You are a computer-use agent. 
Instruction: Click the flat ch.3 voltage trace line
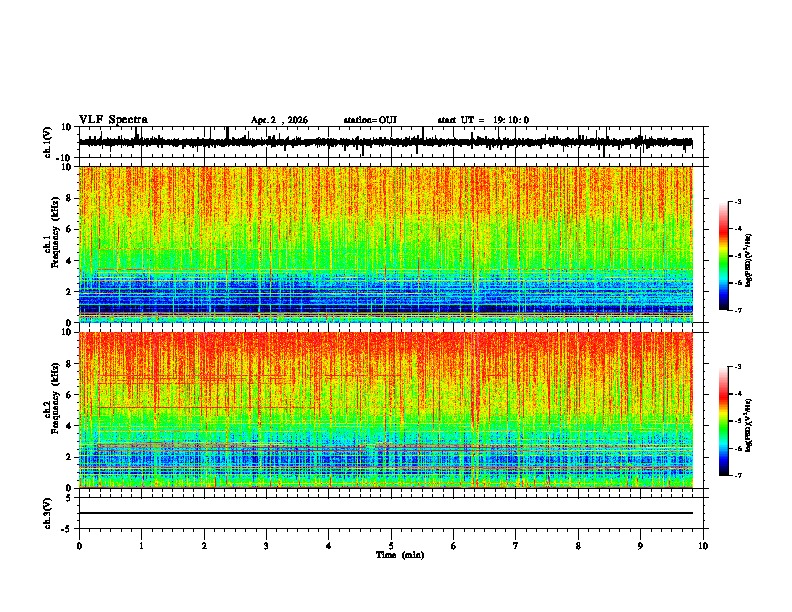(386, 513)
